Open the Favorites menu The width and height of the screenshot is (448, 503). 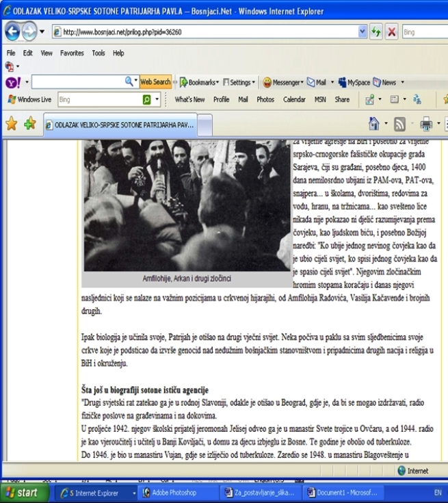72,53
